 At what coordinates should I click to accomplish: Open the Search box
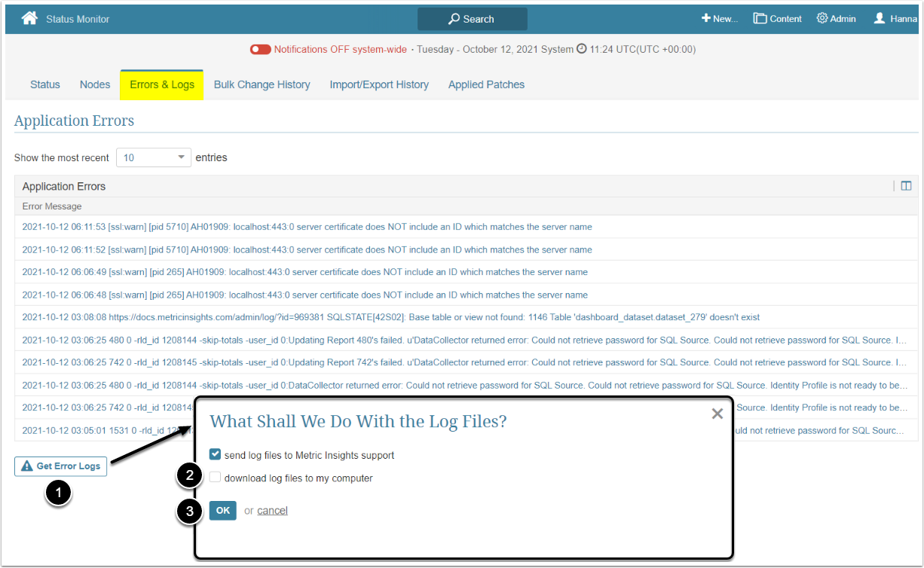coord(473,19)
